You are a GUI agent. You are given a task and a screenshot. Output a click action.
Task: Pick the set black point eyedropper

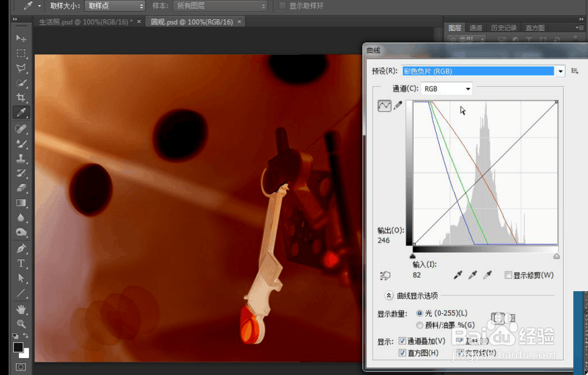tap(458, 275)
